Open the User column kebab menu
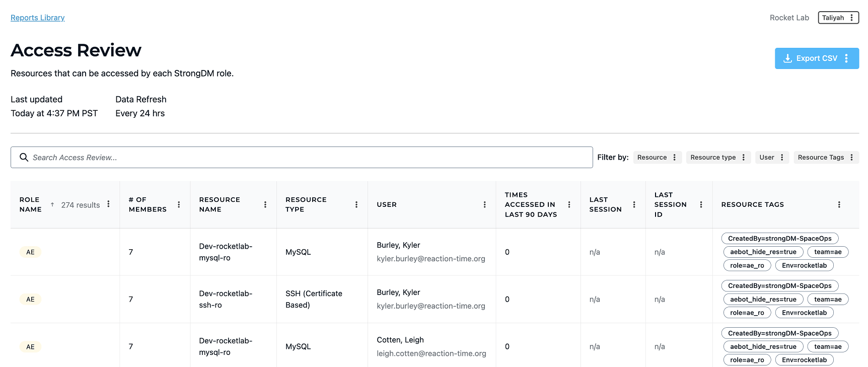Screen dimensions: 868x367 click(484, 204)
